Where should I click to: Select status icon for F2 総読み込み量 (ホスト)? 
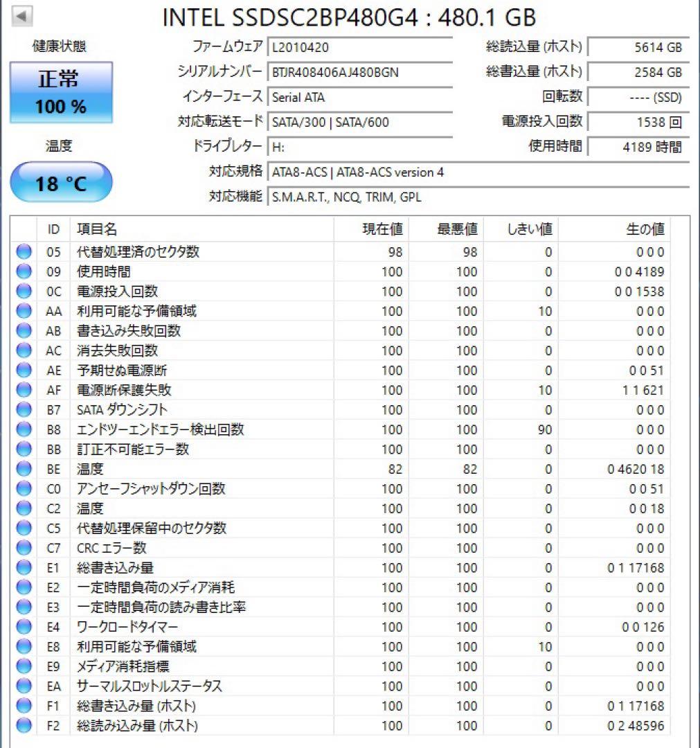pos(24,726)
